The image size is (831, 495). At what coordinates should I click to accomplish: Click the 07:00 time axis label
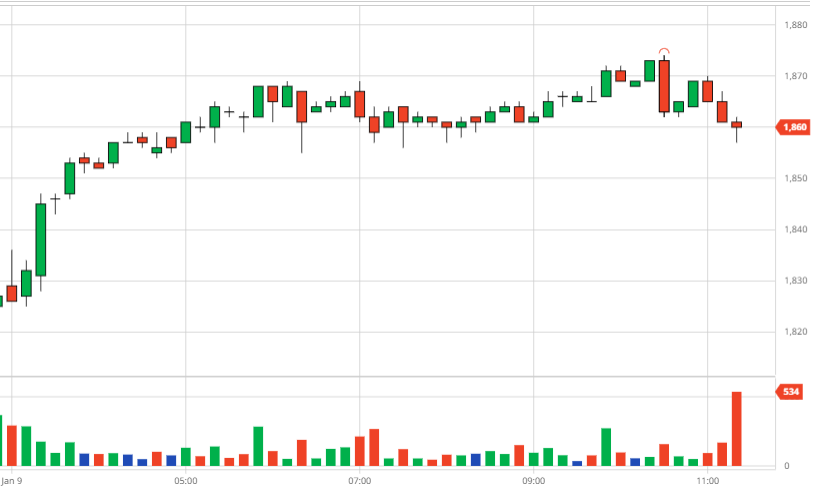(x=359, y=481)
